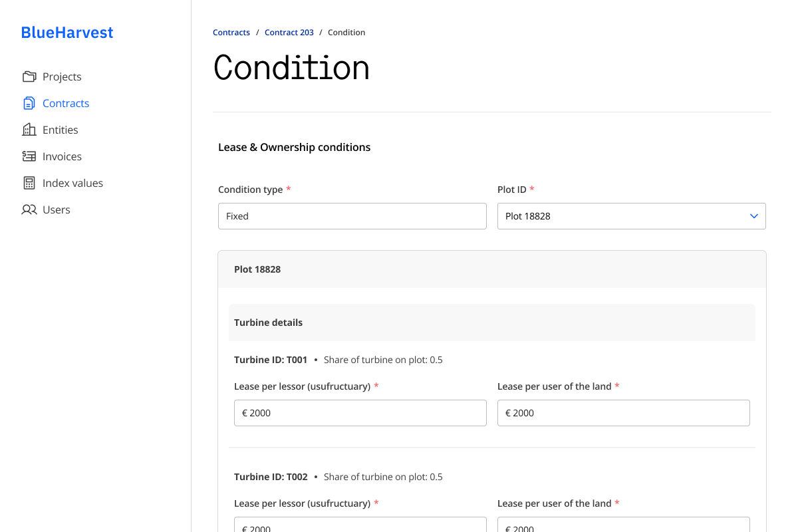Focus the Condition type field
This screenshot has width=798, height=532.
click(x=352, y=216)
